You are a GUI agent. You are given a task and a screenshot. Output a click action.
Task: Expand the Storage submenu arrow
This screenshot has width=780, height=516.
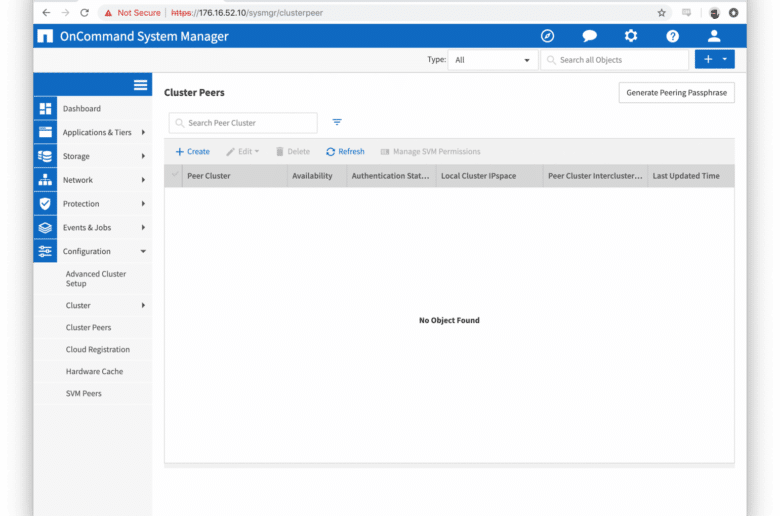143,156
